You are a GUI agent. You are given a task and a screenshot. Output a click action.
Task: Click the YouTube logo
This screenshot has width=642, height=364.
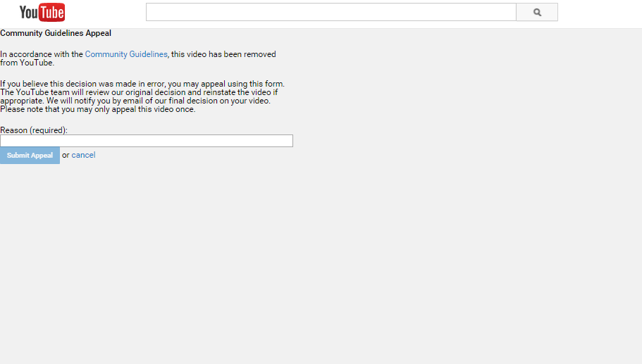coord(42,12)
